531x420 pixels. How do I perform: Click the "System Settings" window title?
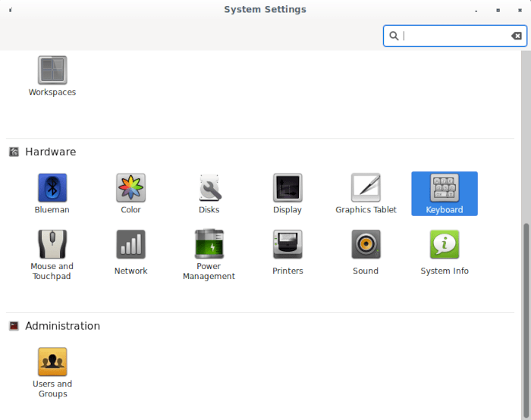[x=265, y=9]
